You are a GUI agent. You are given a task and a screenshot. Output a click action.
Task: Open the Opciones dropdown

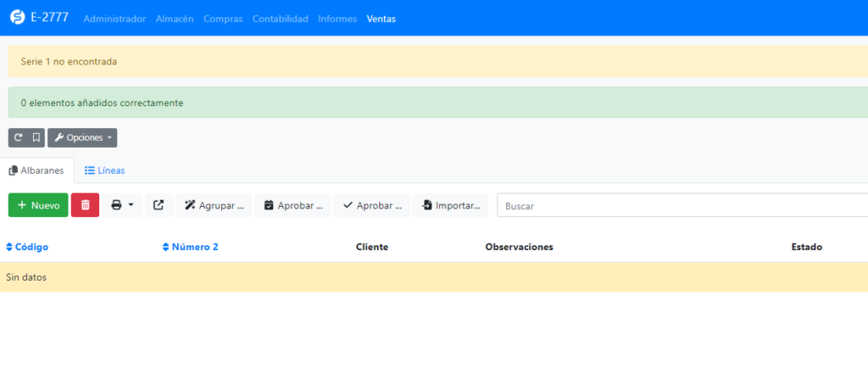(82, 137)
